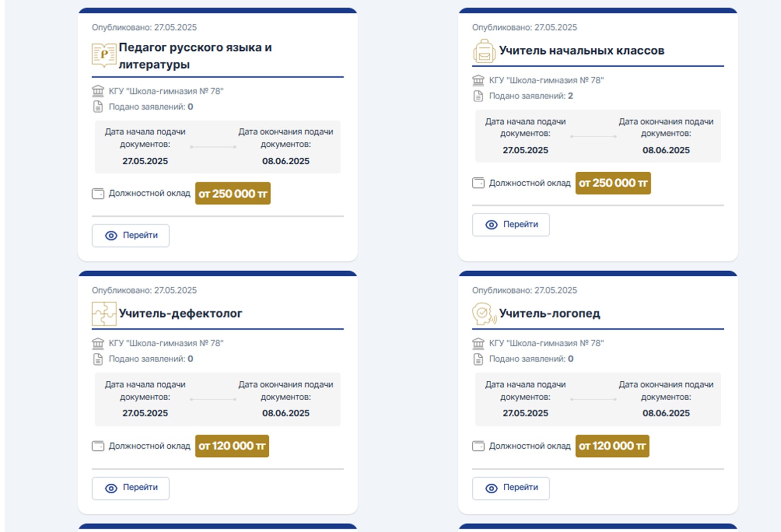
Task: Click the speaking head icon for Учитель-логопед
Action: 484,314
